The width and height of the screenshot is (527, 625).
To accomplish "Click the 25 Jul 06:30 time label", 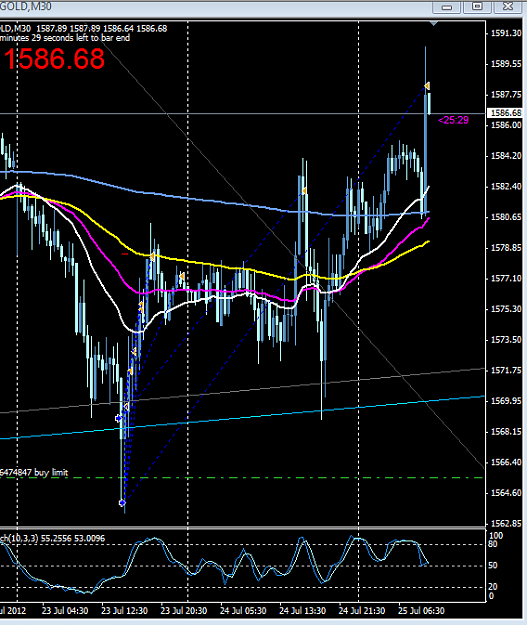I will (421, 611).
